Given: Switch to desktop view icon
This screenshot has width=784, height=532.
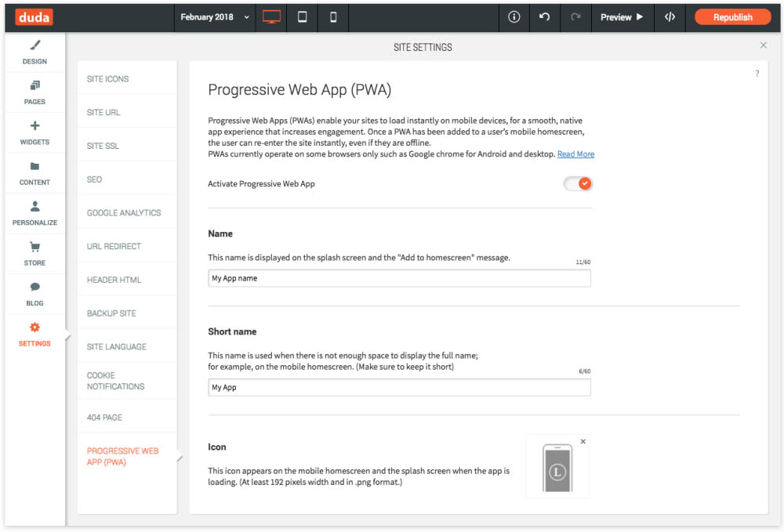Looking at the screenshot, I should coord(271,17).
